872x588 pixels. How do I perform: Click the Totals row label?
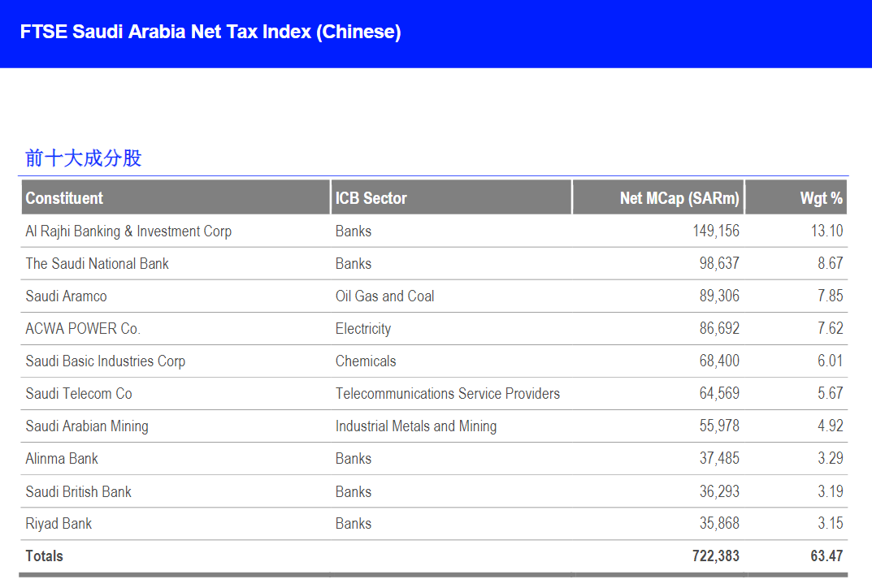[44, 556]
